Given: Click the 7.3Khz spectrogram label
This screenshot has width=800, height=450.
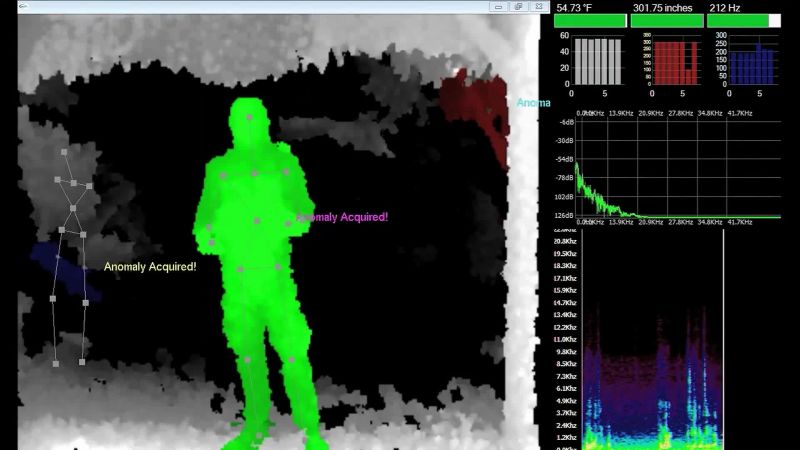Looking at the screenshot, I should pyautogui.click(x=566, y=376).
